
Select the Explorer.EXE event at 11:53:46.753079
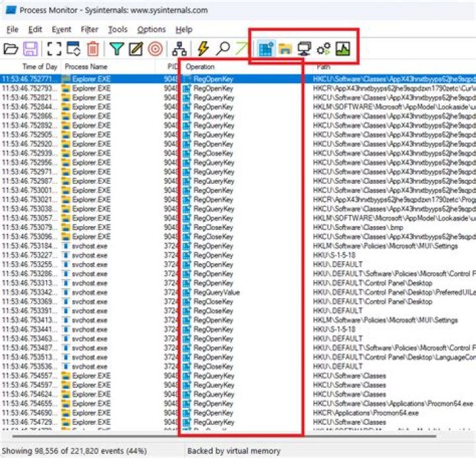[238, 227]
